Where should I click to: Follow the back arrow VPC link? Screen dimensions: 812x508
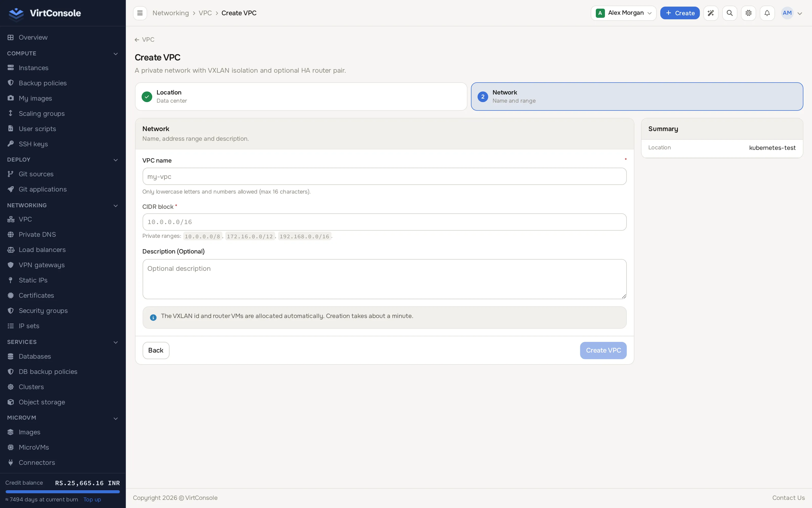[145, 40]
